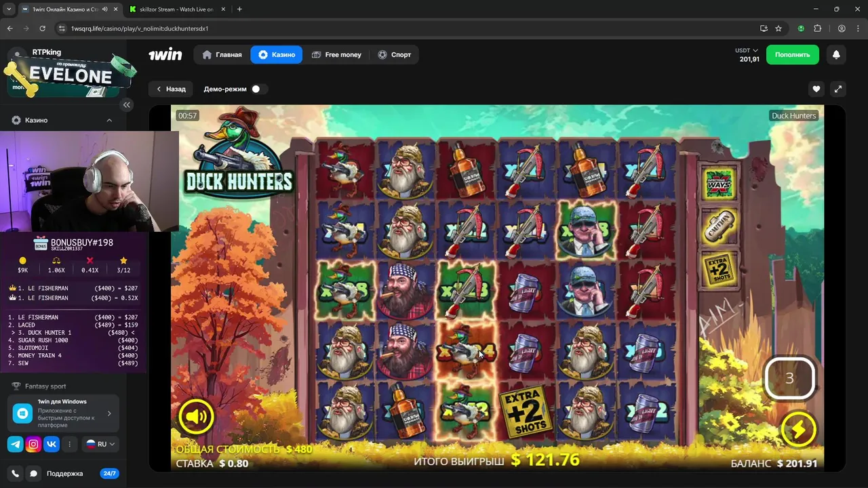This screenshot has height=488, width=868.
Task: Expand the USDT currency dropdown
Action: (747, 51)
